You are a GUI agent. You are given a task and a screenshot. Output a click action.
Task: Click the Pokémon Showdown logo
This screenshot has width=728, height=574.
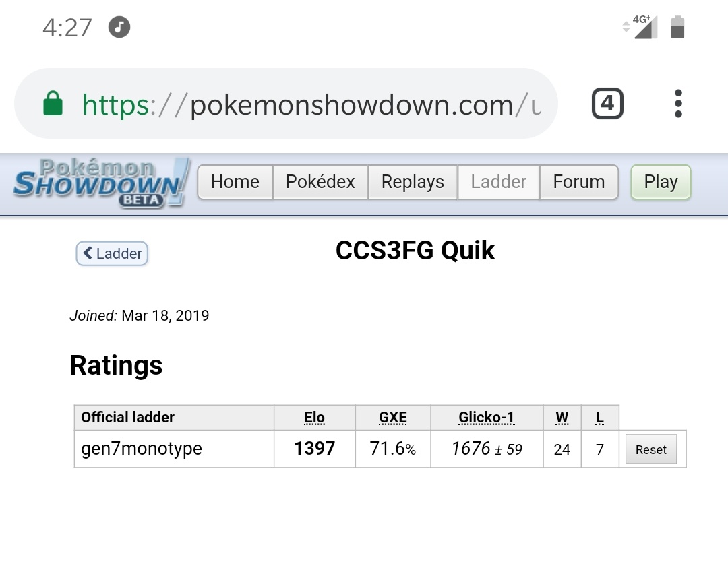pyautogui.click(x=101, y=183)
